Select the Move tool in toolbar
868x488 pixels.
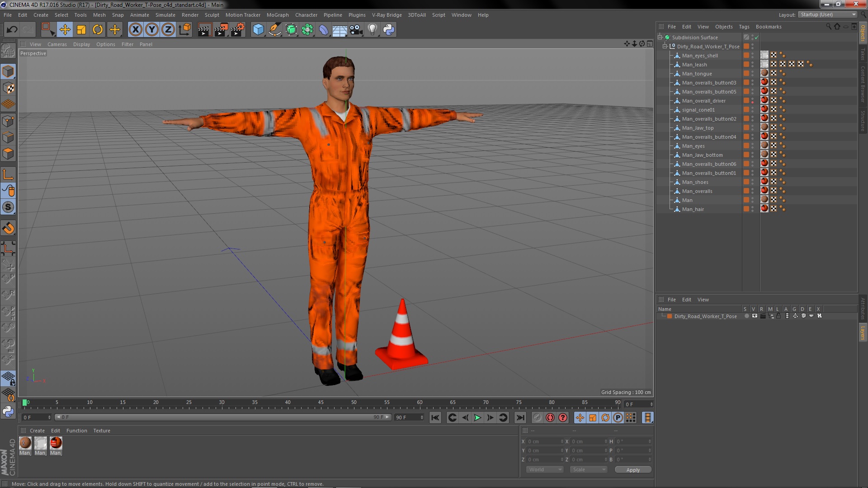(65, 30)
